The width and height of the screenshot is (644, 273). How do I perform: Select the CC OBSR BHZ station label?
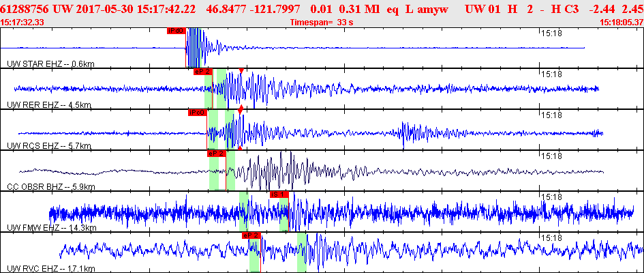[51, 187]
